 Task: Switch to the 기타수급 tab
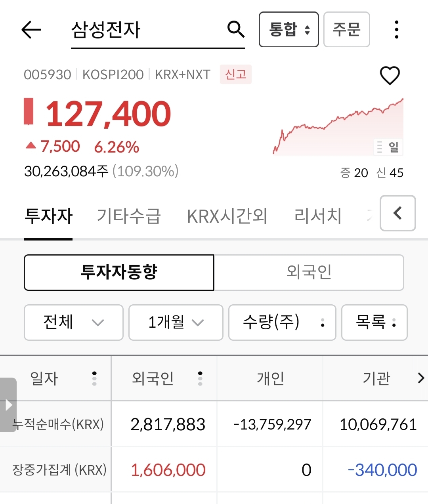point(129,216)
